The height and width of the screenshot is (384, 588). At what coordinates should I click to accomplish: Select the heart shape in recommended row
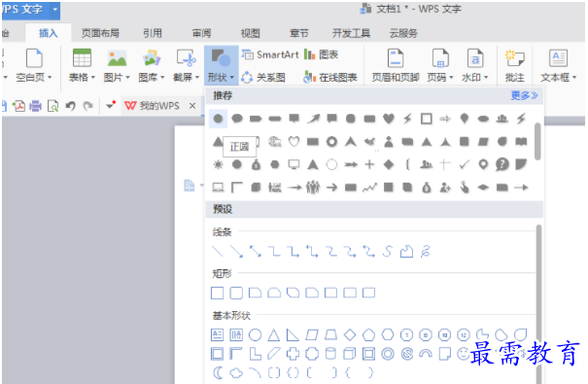click(x=389, y=119)
